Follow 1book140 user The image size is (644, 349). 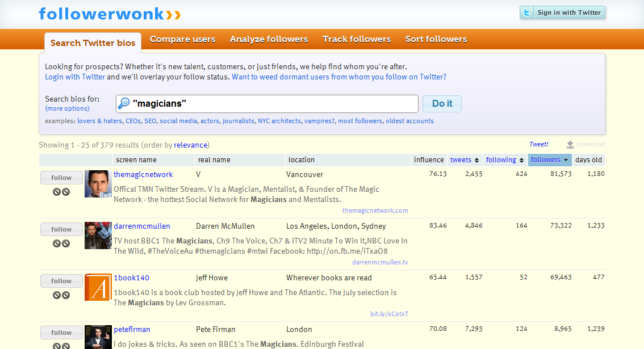pos(61,281)
